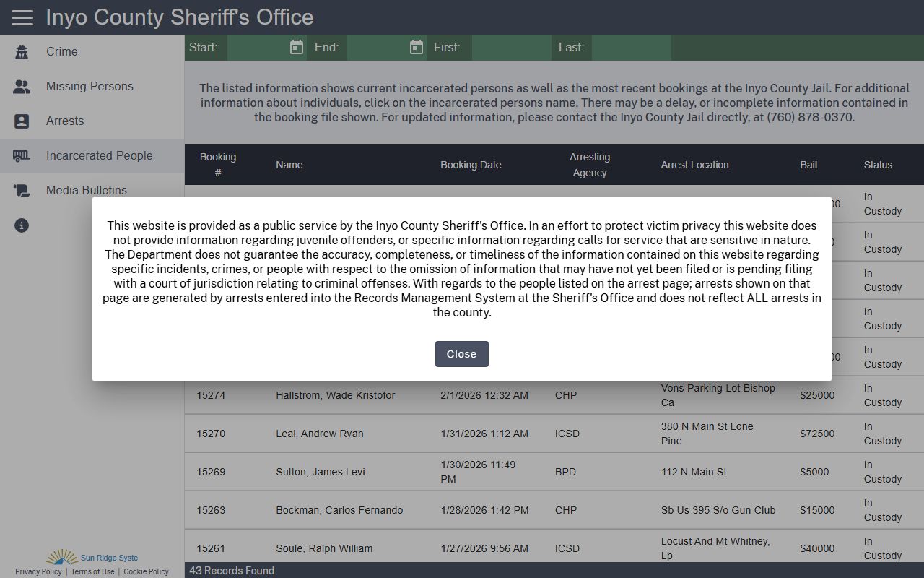Viewport: 924px width, 578px height.
Task: Click the Start date input field
Action: coord(256,48)
